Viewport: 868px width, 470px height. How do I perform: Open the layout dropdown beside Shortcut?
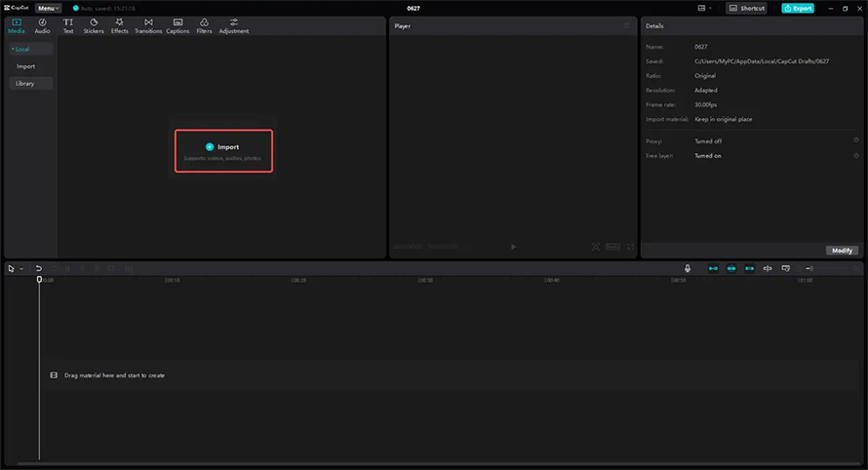pos(704,9)
